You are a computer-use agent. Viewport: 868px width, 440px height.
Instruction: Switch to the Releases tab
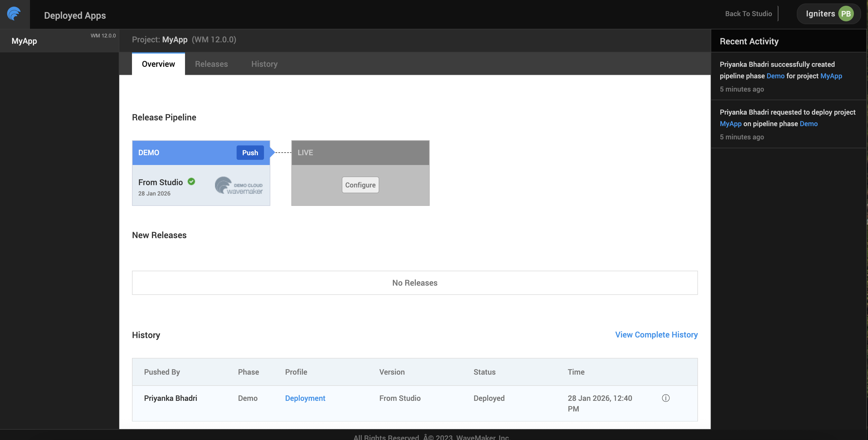pos(211,64)
